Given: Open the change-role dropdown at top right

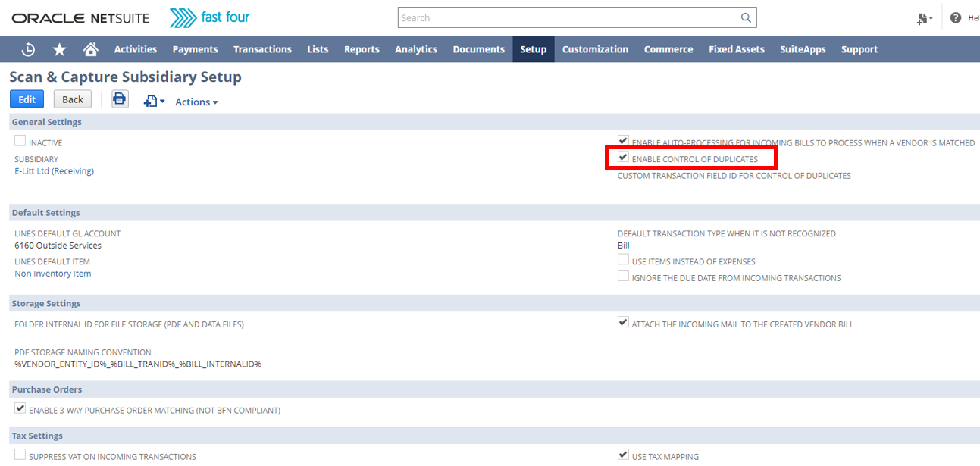Looking at the screenshot, I should pyautogui.click(x=925, y=18).
